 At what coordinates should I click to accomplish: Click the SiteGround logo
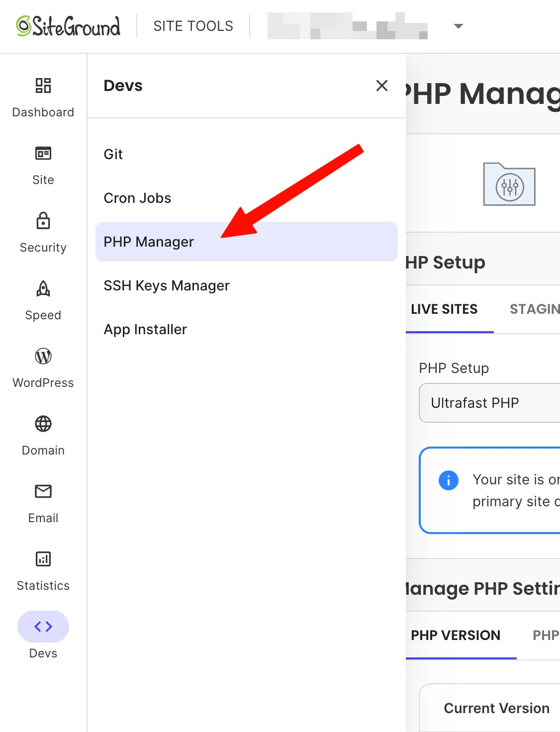(68, 26)
